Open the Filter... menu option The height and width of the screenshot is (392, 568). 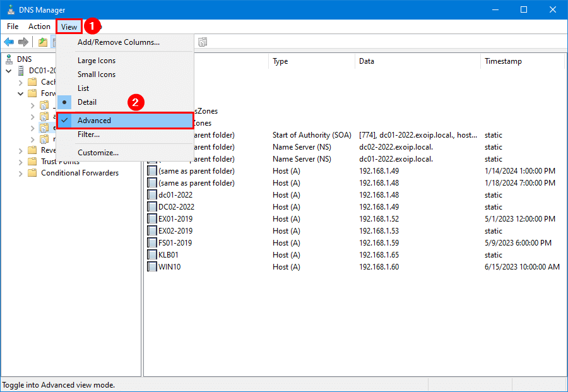(x=88, y=134)
